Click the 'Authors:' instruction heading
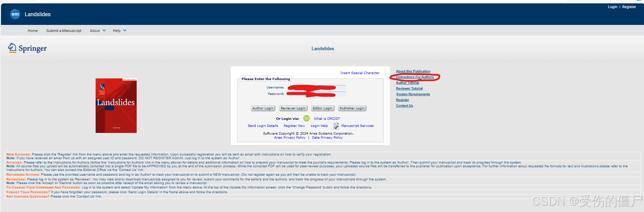 14,163
